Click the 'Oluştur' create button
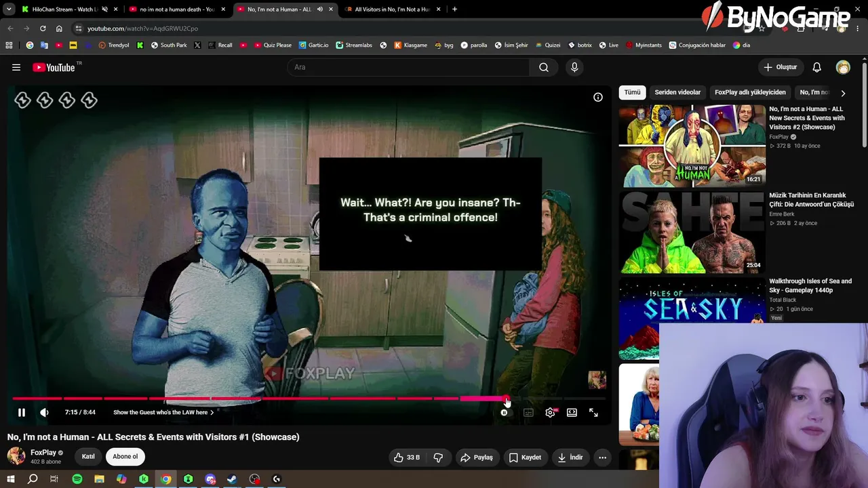The height and width of the screenshot is (488, 868). pyautogui.click(x=780, y=67)
